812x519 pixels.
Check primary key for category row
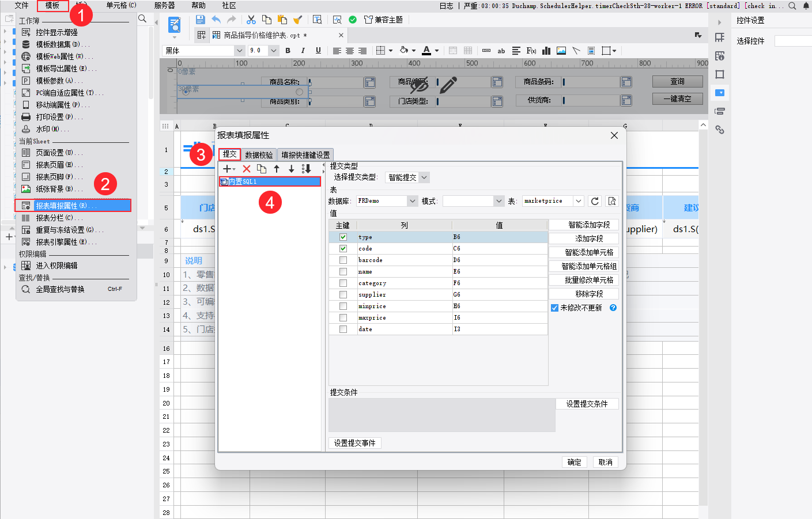343,283
